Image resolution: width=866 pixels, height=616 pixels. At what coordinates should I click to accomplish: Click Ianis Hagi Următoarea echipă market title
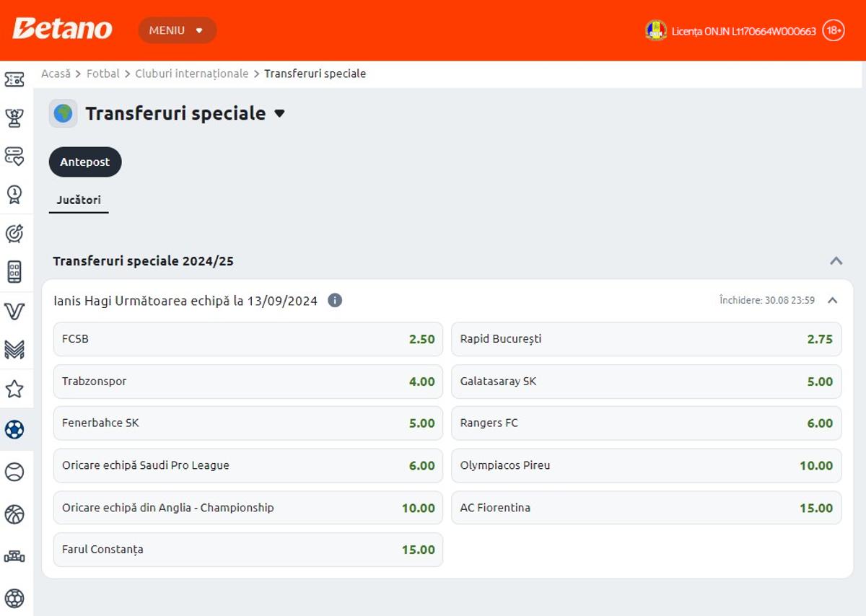(x=185, y=301)
